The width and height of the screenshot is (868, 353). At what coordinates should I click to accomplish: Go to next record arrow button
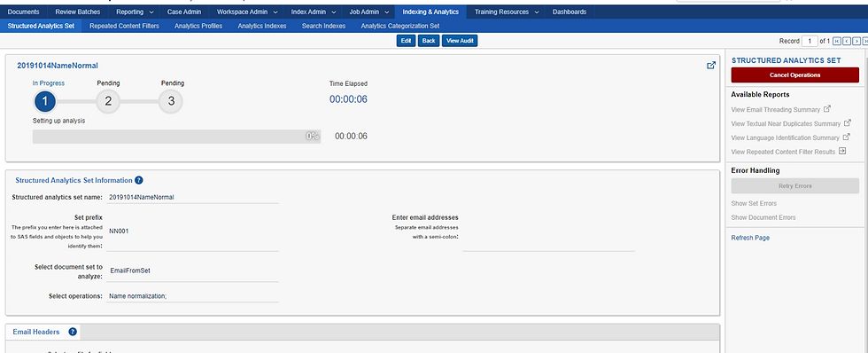tap(856, 41)
